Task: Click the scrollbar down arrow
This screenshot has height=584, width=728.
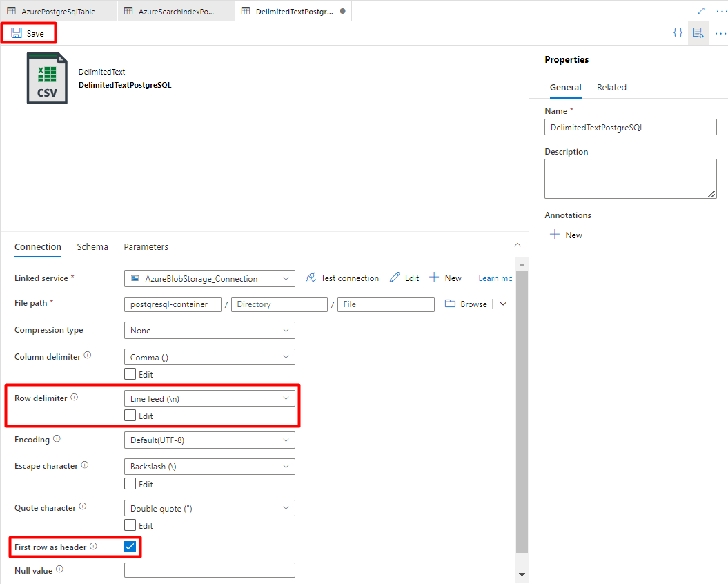Action: pyautogui.click(x=522, y=575)
